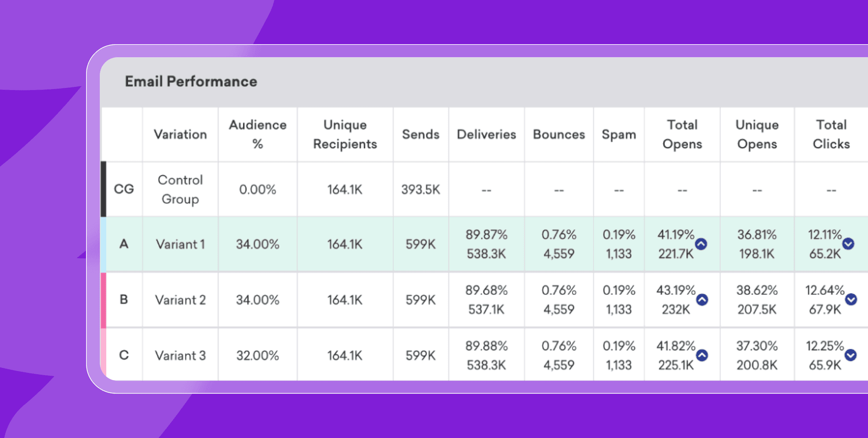Image resolution: width=868 pixels, height=438 pixels.
Task: Select row indicator A for Variant 1
Action: pos(123,244)
